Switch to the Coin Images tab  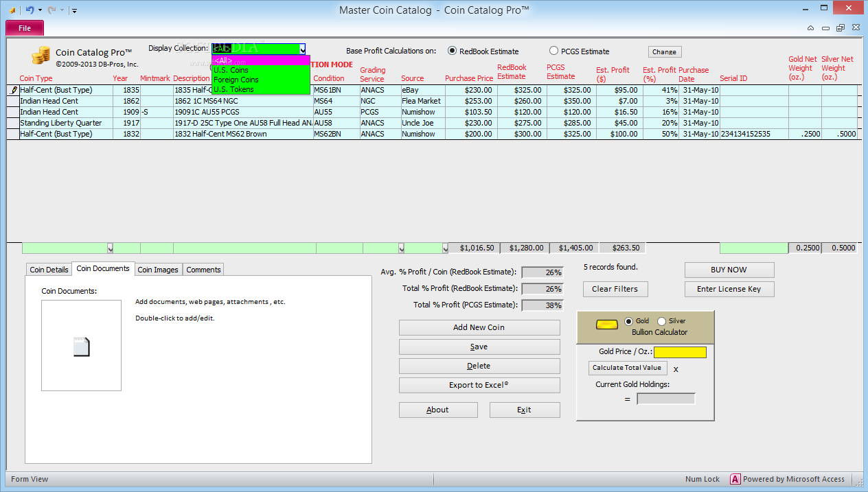158,270
